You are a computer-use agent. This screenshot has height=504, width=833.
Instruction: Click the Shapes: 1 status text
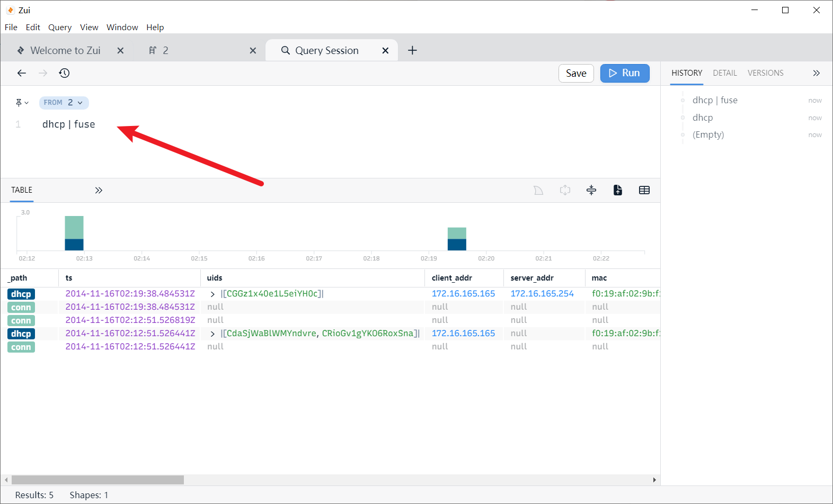[x=89, y=495]
